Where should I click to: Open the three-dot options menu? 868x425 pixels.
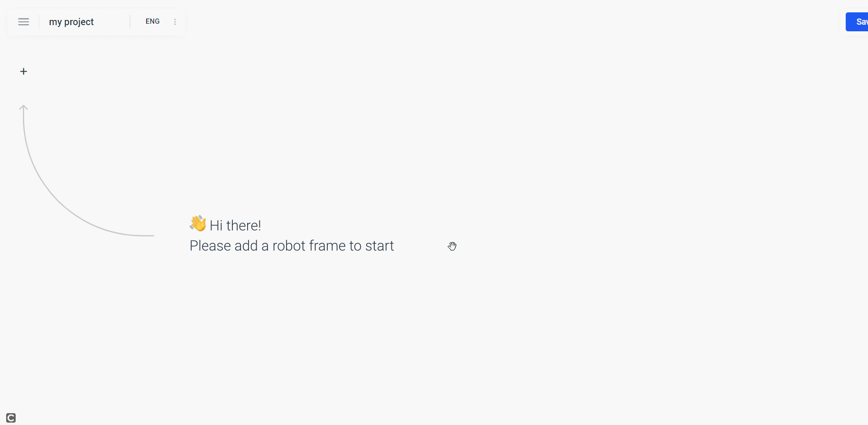pyautogui.click(x=175, y=22)
